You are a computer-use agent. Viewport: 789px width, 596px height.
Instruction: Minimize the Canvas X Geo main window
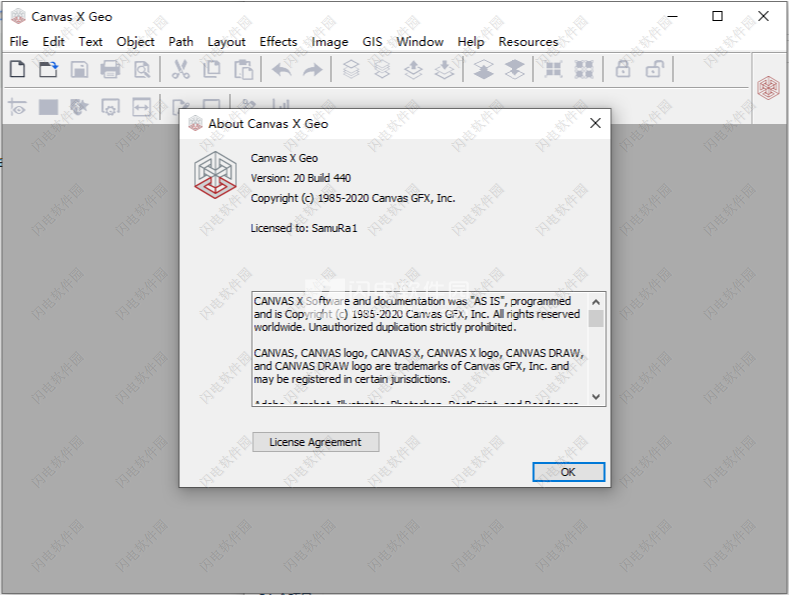[x=672, y=16]
